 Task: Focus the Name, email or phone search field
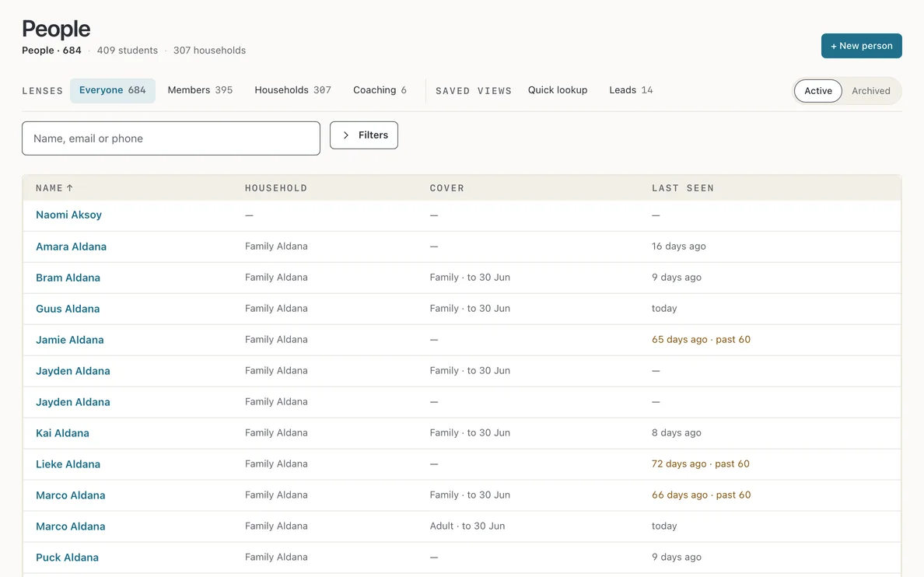[171, 138]
